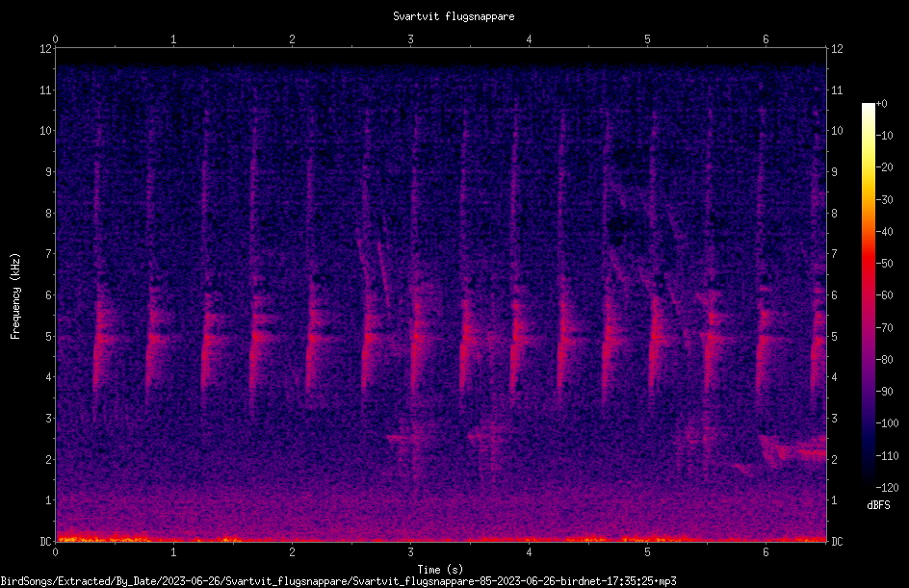909x588 pixels.
Task: Click the white-to-black dBFS color bar
Action: 868,295
